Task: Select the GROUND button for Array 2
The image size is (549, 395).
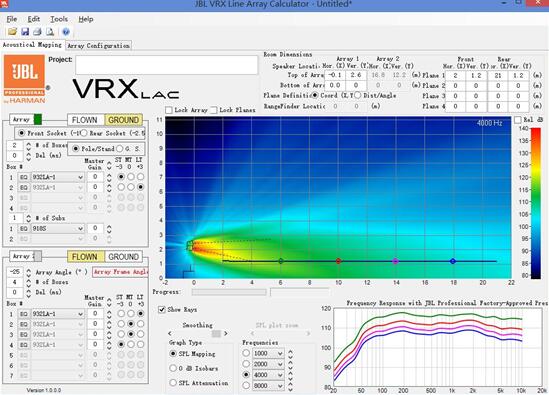Action: pos(124,257)
